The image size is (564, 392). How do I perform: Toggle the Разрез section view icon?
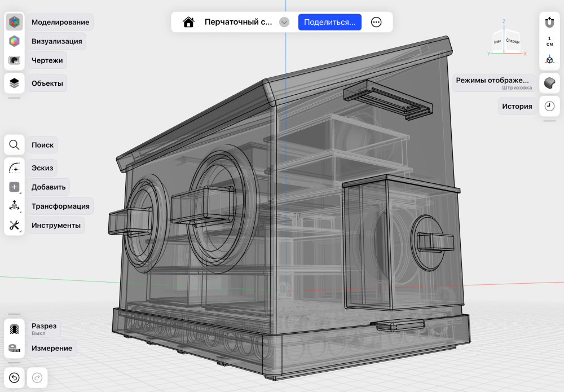tap(14, 328)
